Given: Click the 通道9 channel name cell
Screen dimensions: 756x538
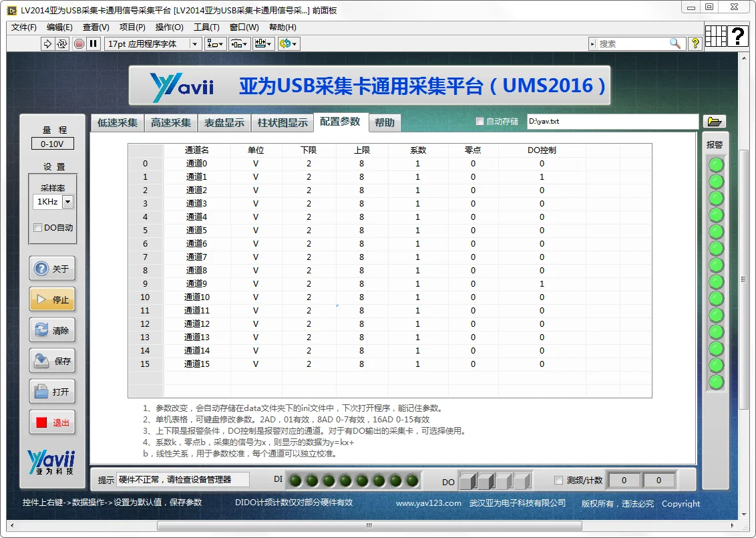Looking at the screenshot, I should 197,284.
